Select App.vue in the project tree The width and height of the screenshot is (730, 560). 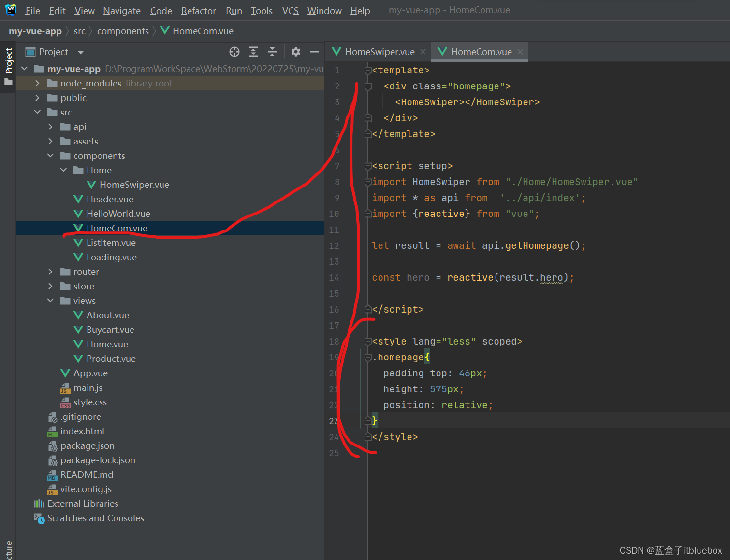pos(90,373)
